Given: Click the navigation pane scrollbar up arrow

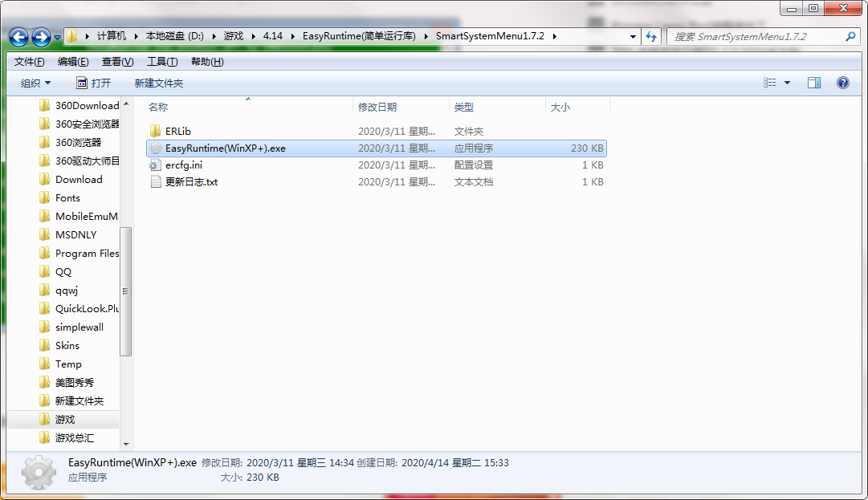Looking at the screenshot, I should [125, 104].
